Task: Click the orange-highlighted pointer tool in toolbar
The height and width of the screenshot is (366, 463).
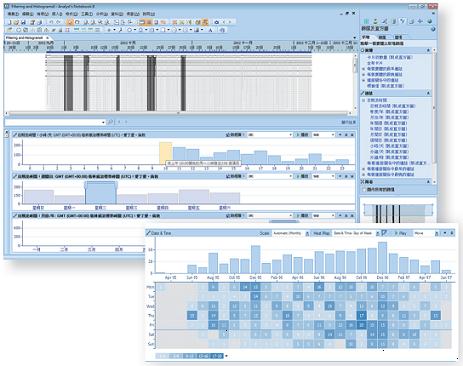Action: coord(70,22)
